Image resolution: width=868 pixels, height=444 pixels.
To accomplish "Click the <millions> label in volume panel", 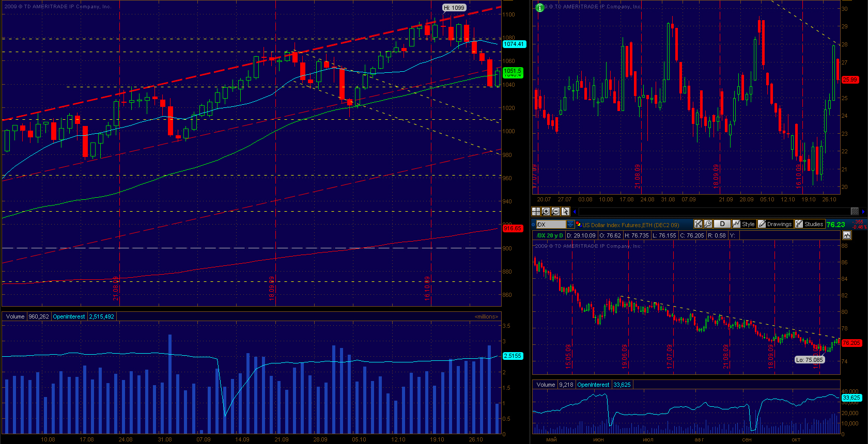I will (487, 316).
